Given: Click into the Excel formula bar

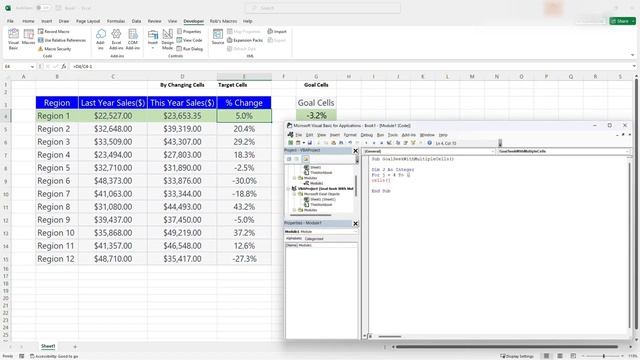Looking at the screenshot, I should click(x=351, y=67).
